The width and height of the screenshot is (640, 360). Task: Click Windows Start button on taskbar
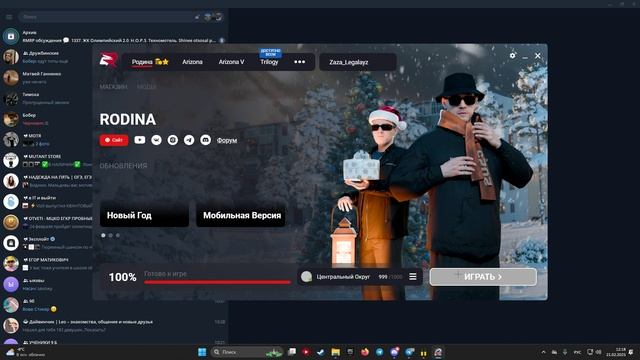(202, 352)
